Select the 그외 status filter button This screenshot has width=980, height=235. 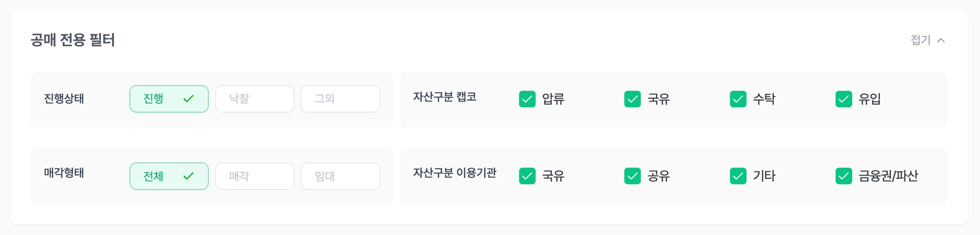click(340, 99)
